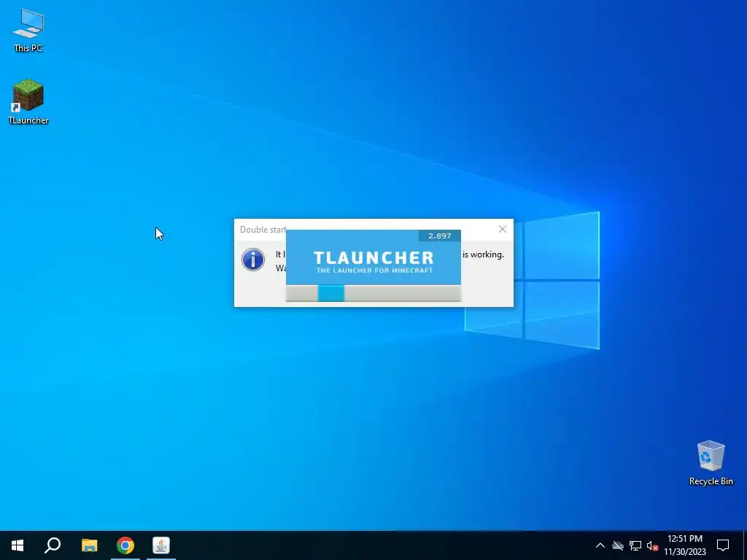This screenshot has width=747, height=560.
Task: Click the 2.897 version label
Action: (x=439, y=236)
